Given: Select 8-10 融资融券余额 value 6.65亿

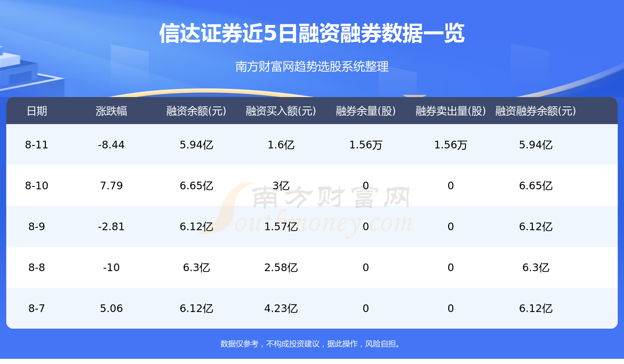Looking at the screenshot, I should pos(536,185).
